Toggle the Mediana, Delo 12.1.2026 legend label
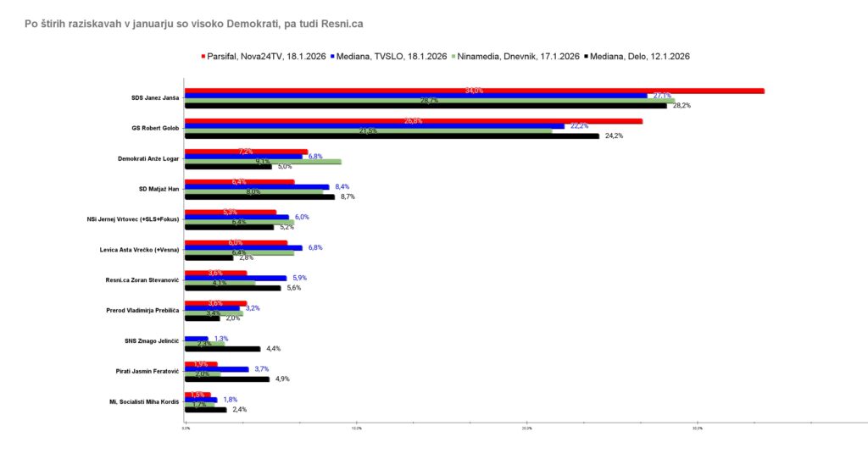 click(x=641, y=57)
